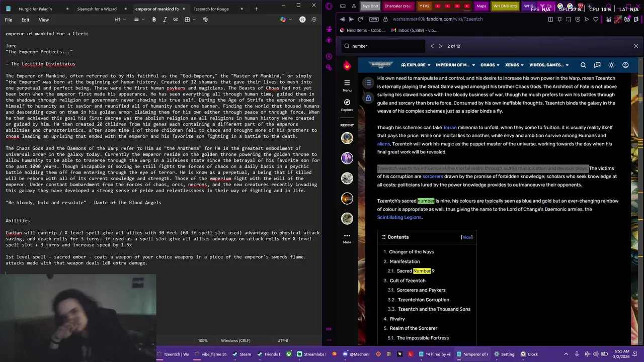Click the Copilot icon in Notepad
The width and height of the screenshot is (644, 362).
pyautogui.click(x=283, y=20)
